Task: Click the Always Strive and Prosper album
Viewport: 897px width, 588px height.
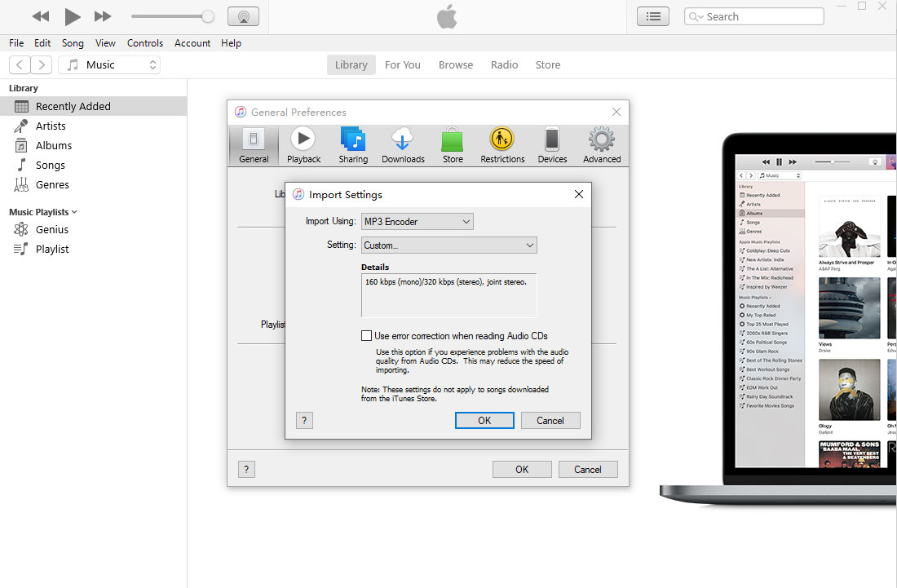Action: (849, 227)
